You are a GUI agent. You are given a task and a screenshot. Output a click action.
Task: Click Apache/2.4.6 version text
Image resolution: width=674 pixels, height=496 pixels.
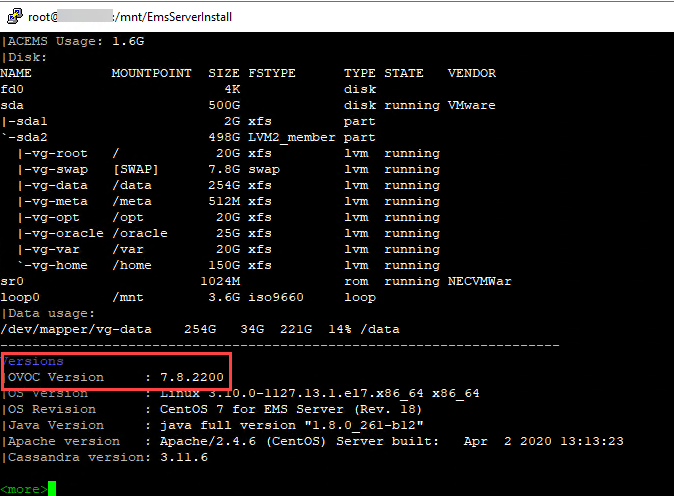click(x=208, y=441)
